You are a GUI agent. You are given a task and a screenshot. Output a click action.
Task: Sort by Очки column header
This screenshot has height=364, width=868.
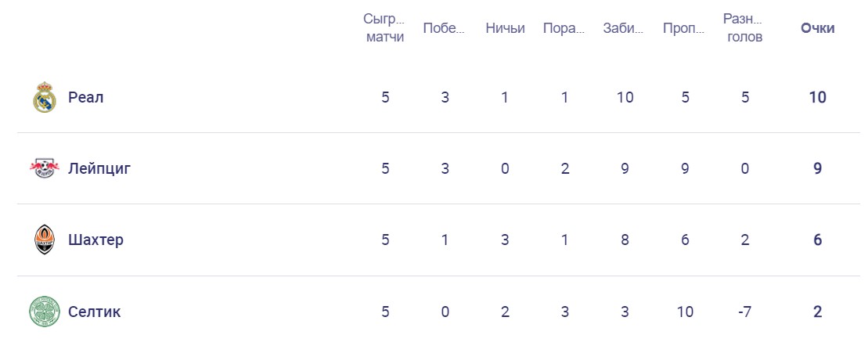click(818, 28)
